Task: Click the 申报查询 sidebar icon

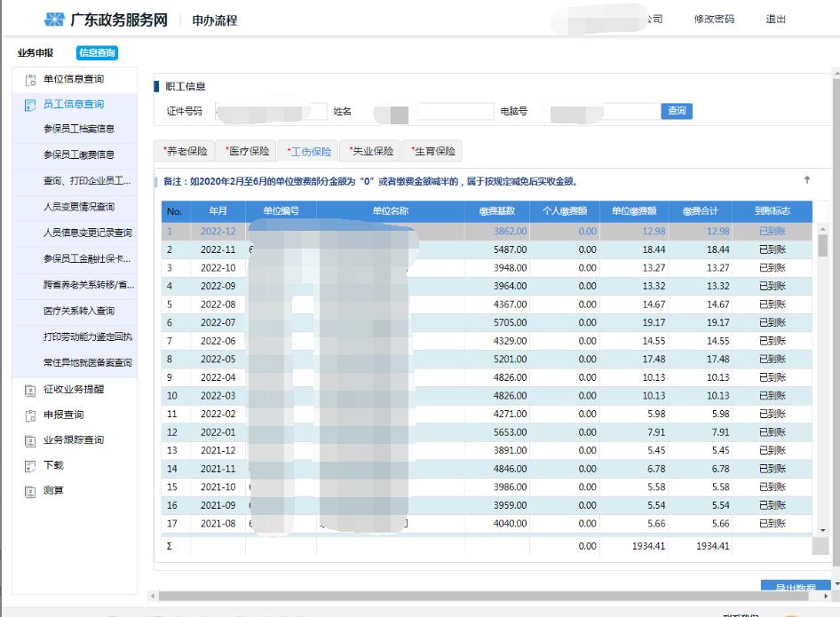Action: [x=30, y=415]
